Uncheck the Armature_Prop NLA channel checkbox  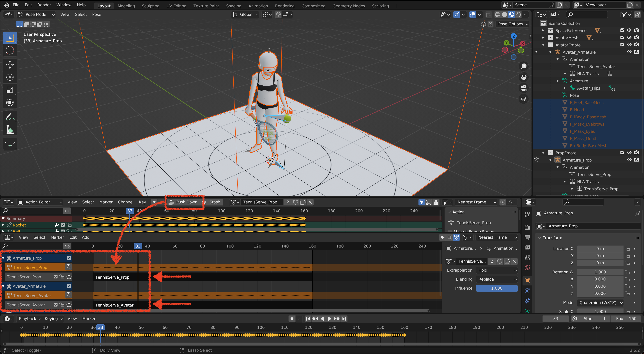point(69,258)
